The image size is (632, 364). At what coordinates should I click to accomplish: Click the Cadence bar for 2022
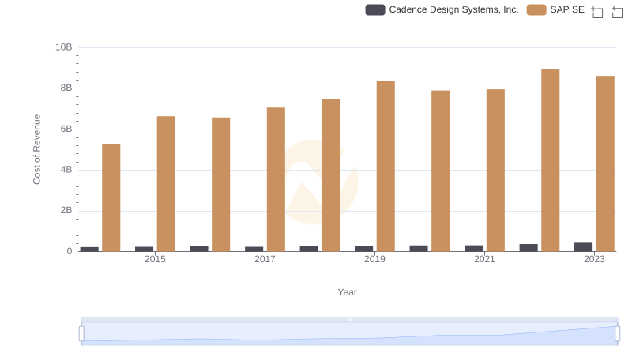(x=529, y=248)
